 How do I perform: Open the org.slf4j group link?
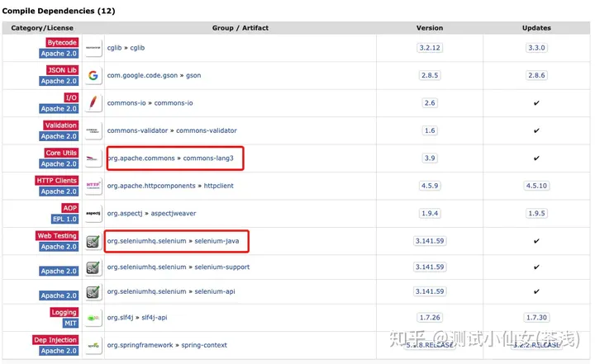point(120,318)
